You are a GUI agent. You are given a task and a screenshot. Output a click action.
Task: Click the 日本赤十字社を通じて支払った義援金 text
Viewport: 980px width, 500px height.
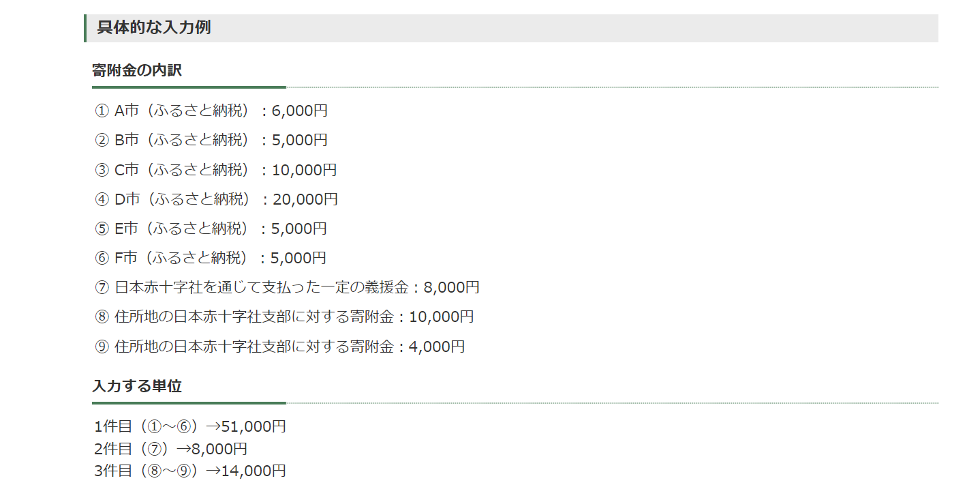[x=264, y=288]
